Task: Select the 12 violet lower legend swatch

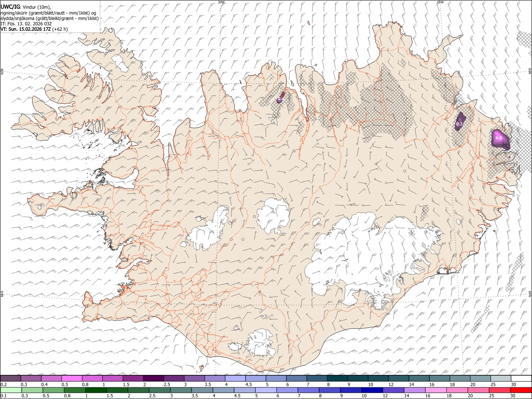Action: [x=393, y=390]
